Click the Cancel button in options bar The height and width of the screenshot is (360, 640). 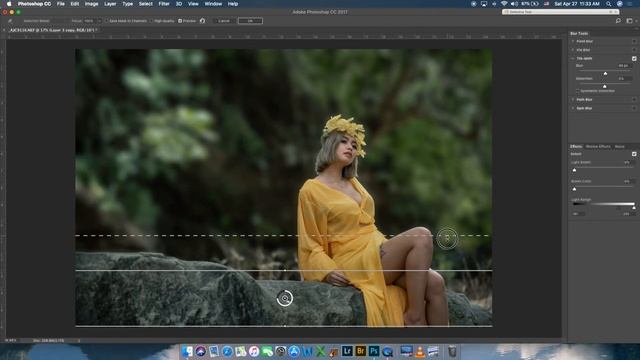[224, 21]
